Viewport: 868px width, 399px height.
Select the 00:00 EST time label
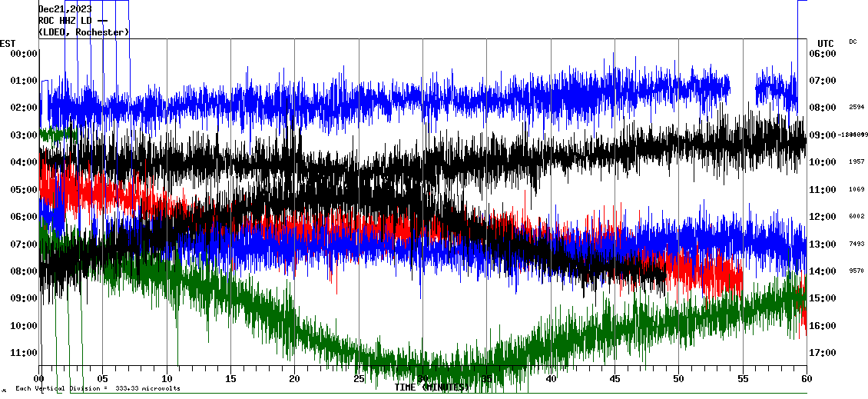[24, 54]
